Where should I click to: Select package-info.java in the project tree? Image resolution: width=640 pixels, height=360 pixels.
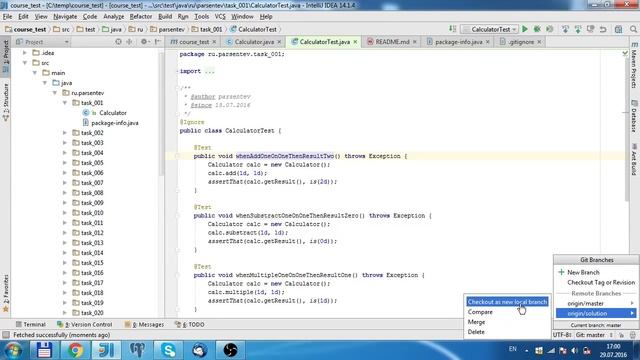click(115, 123)
